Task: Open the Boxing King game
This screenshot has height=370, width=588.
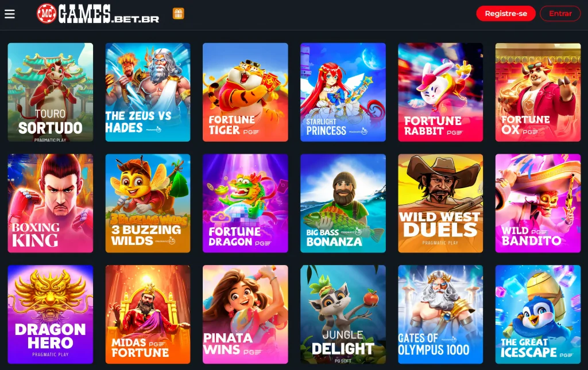Action: [x=51, y=203]
